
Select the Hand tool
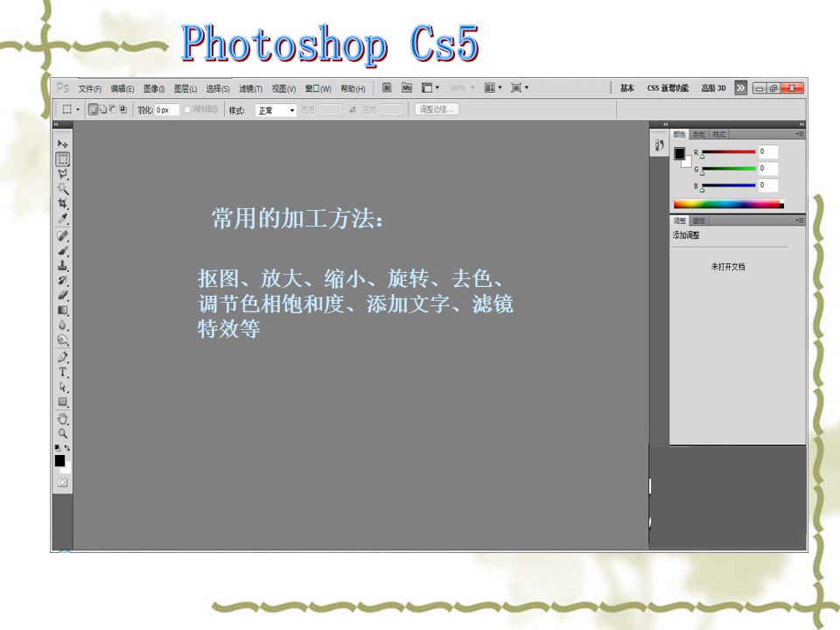[x=63, y=418]
